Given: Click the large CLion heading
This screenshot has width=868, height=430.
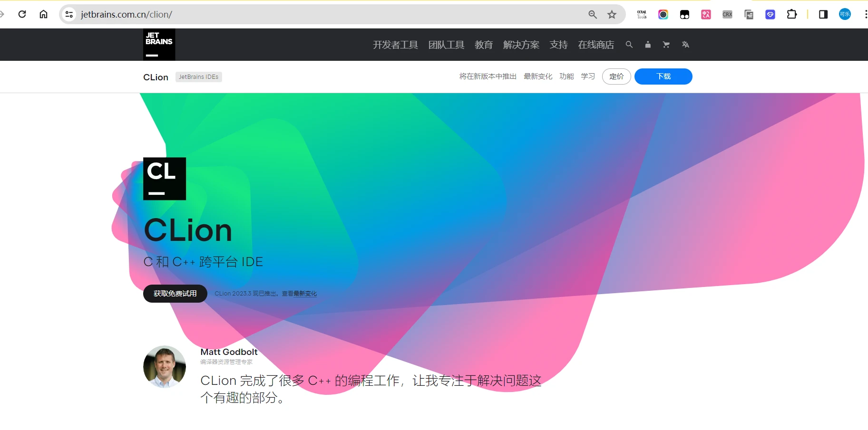Looking at the screenshot, I should [188, 230].
